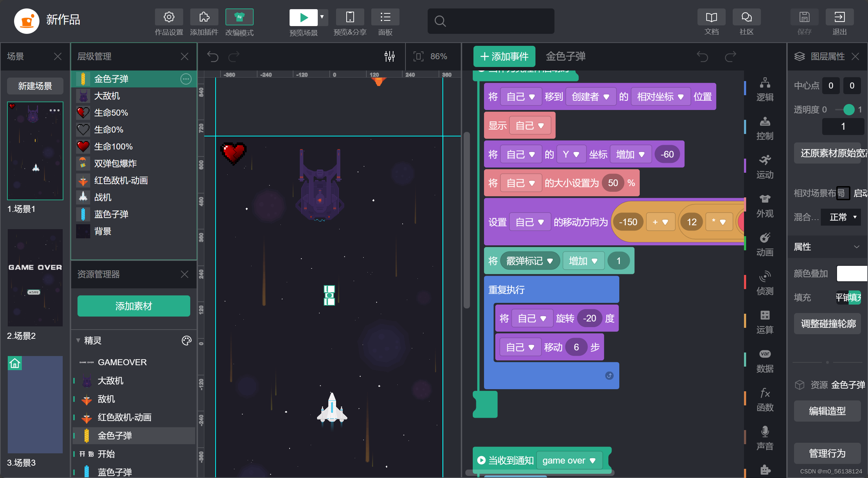
Task: Click the 调整碰撞轮廓 button
Action: (x=827, y=324)
